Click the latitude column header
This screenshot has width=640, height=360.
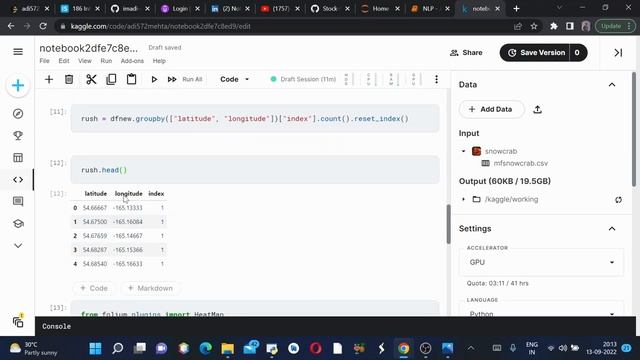tap(96, 193)
